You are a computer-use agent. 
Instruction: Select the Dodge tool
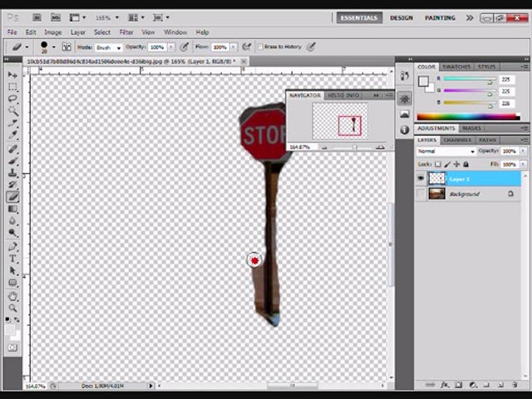[13, 233]
